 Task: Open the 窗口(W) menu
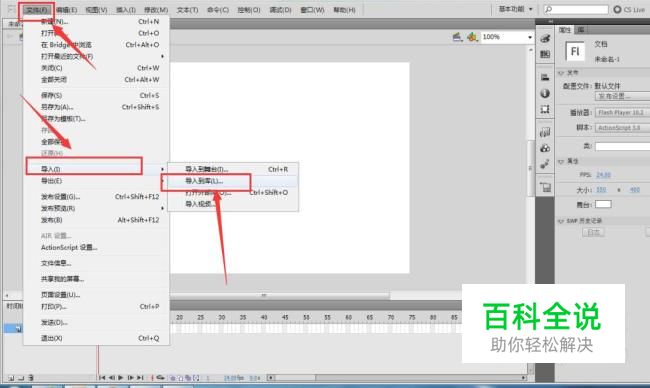click(x=312, y=10)
